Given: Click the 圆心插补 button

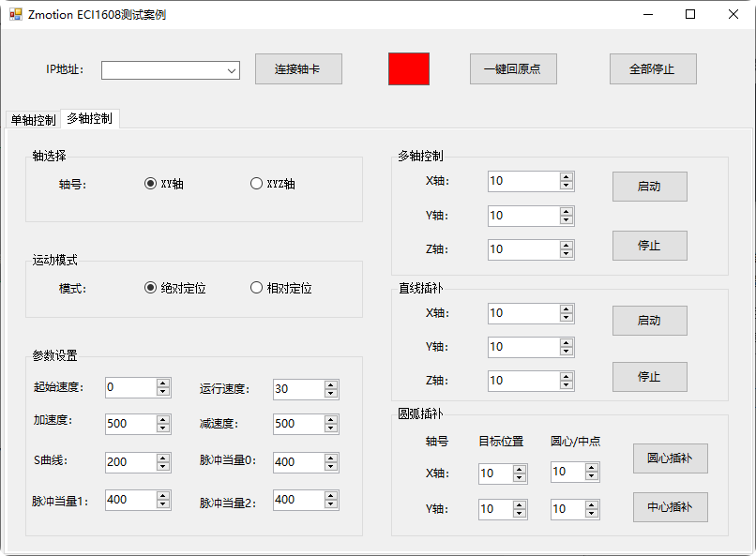Looking at the screenshot, I should pos(671,458).
